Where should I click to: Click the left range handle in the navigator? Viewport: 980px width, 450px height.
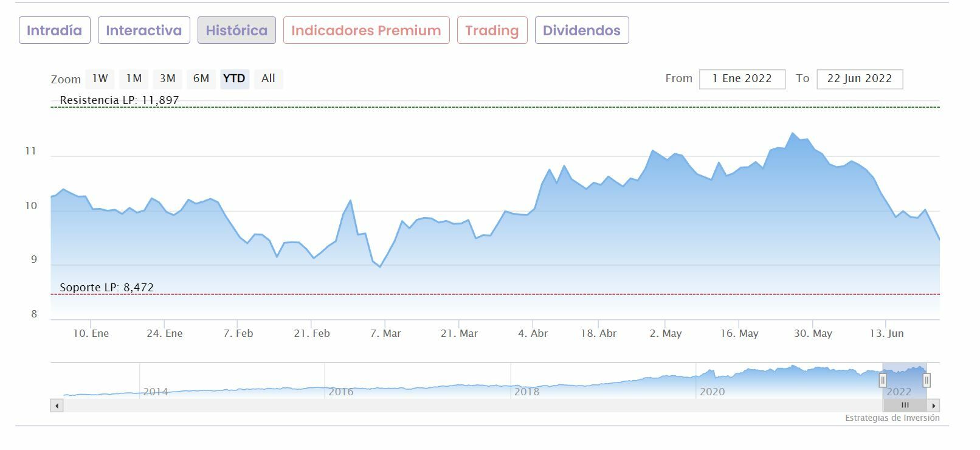(883, 381)
